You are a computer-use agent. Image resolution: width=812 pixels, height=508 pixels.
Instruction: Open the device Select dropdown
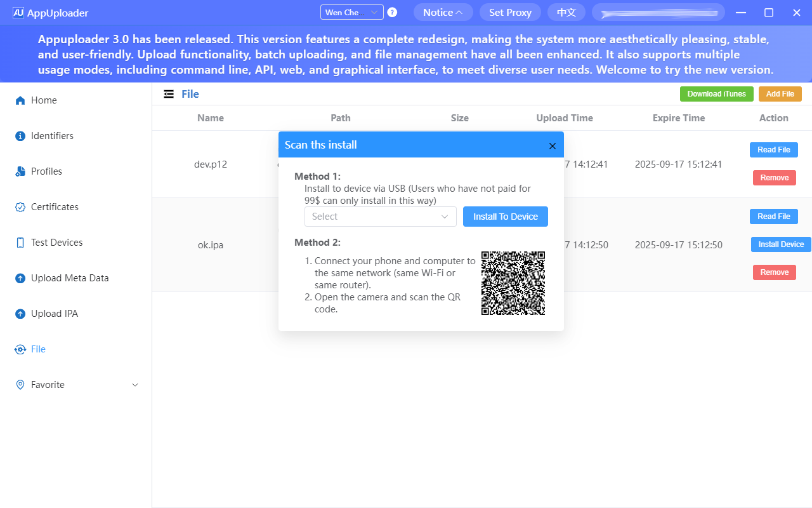(x=381, y=217)
